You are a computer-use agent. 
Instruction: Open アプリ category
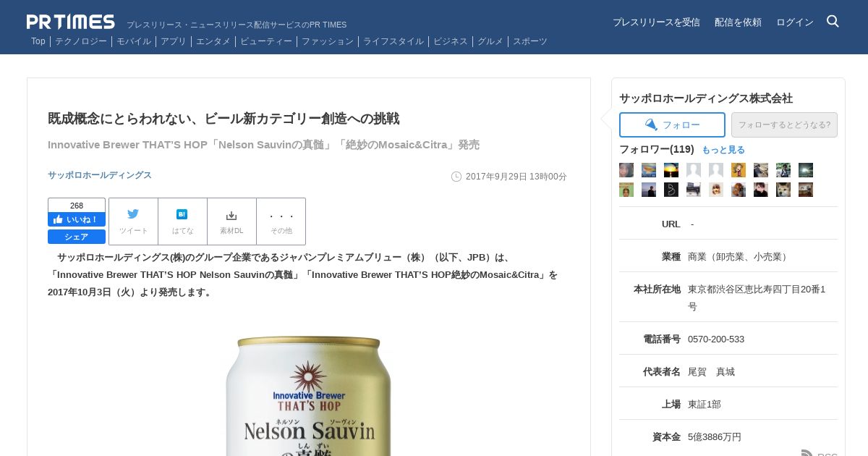174,41
